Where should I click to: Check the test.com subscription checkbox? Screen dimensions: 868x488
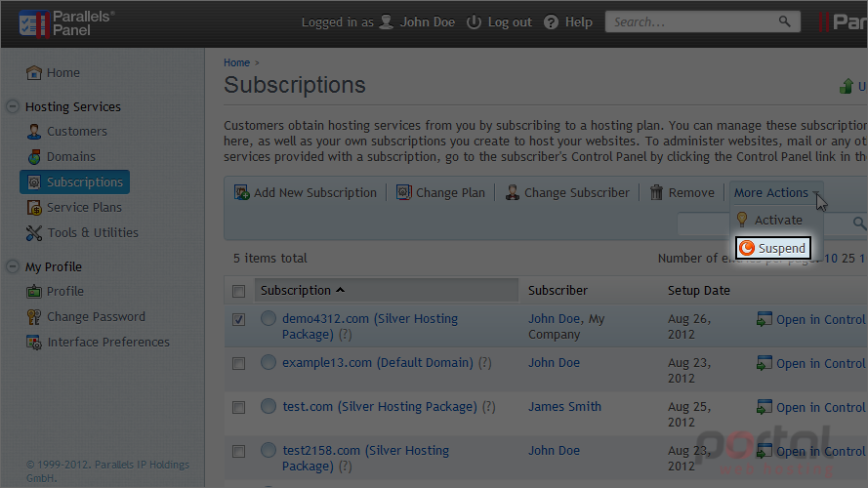pyautogui.click(x=238, y=407)
